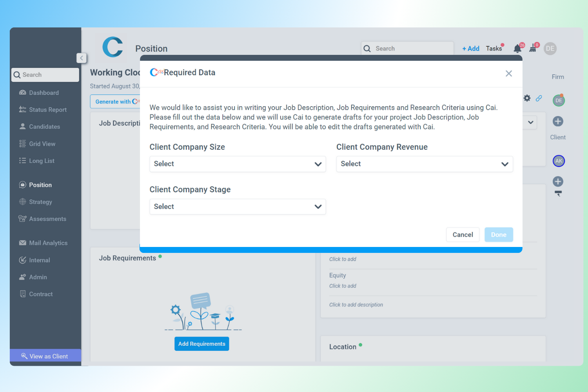
Task: Open the Internal section
Action: (x=35, y=260)
